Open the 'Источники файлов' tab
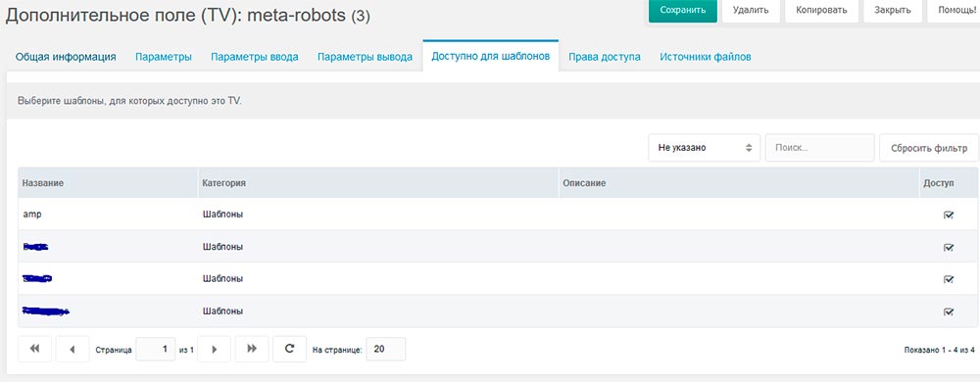Screen dimensions: 980x382 [705, 57]
